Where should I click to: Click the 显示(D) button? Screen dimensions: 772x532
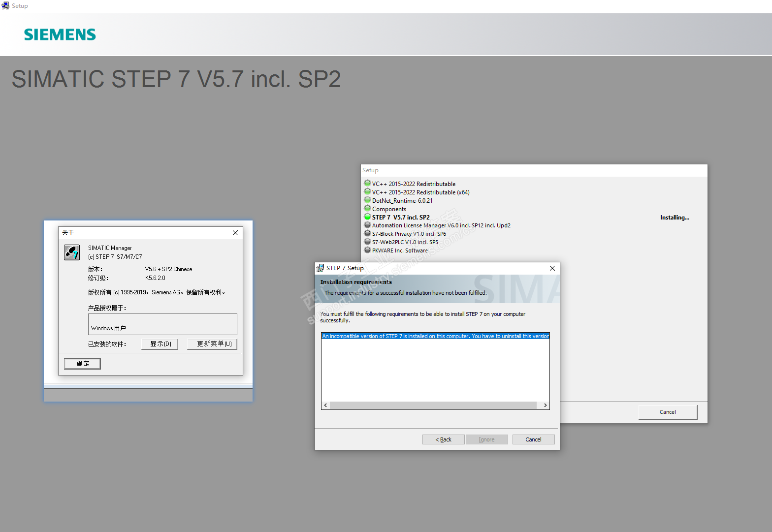[x=160, y=344]
